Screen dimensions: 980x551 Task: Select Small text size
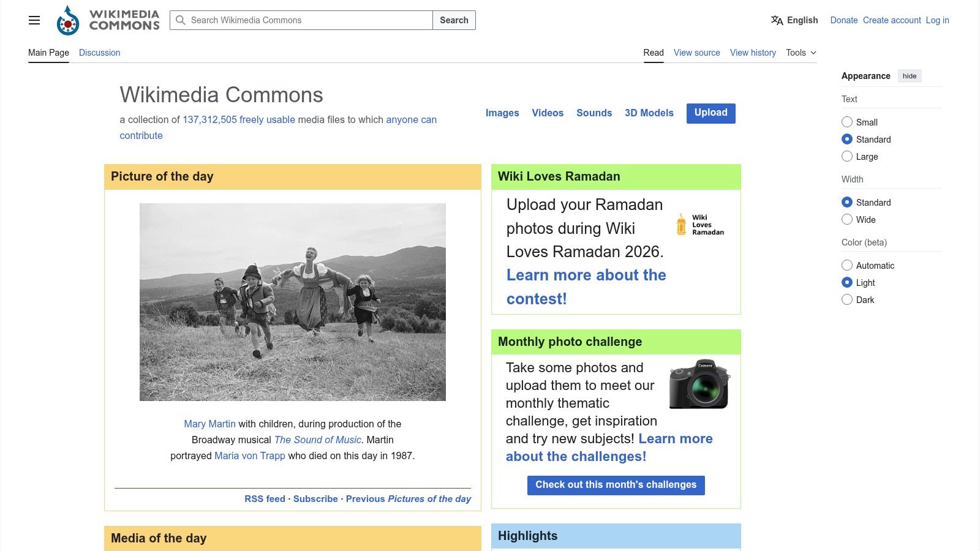[x=847, y=122]
